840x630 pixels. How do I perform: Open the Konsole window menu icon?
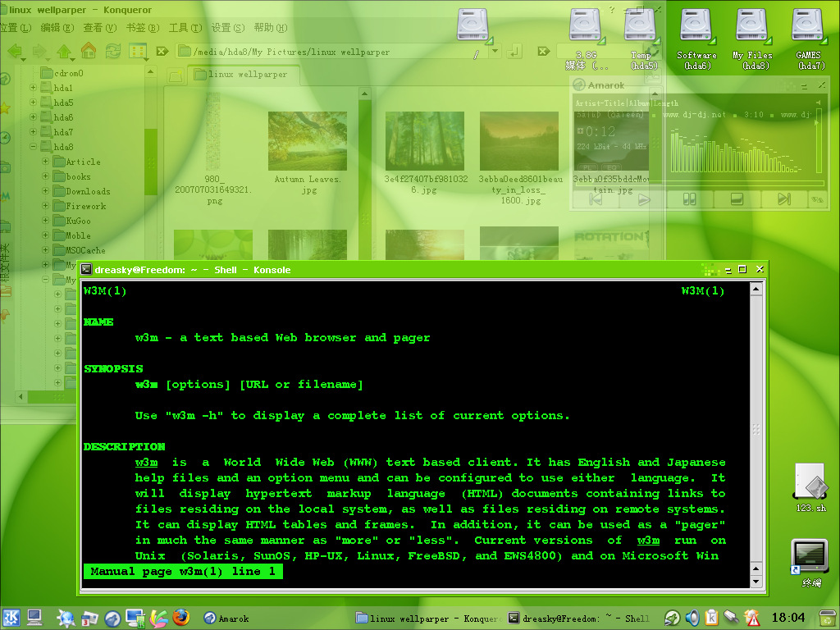(x=86, y=270)
